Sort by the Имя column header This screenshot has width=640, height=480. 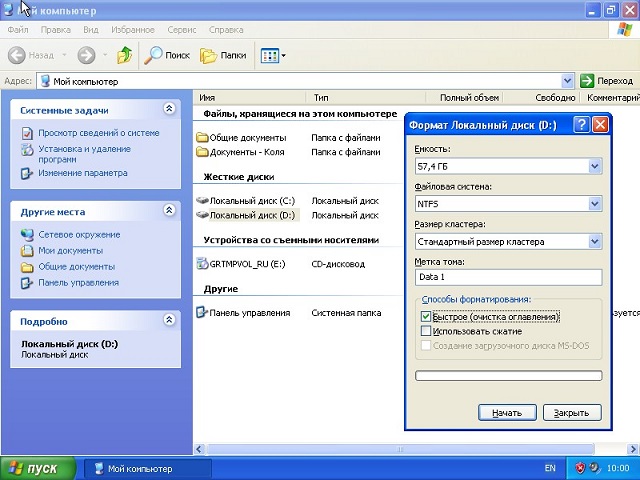250,98
